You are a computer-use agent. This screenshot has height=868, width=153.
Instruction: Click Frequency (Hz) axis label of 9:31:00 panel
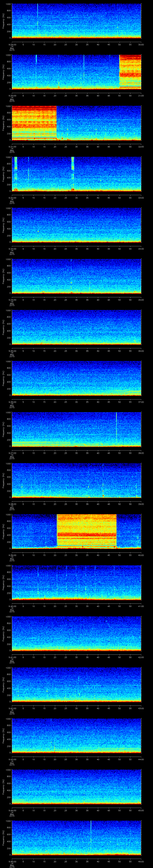3,123
